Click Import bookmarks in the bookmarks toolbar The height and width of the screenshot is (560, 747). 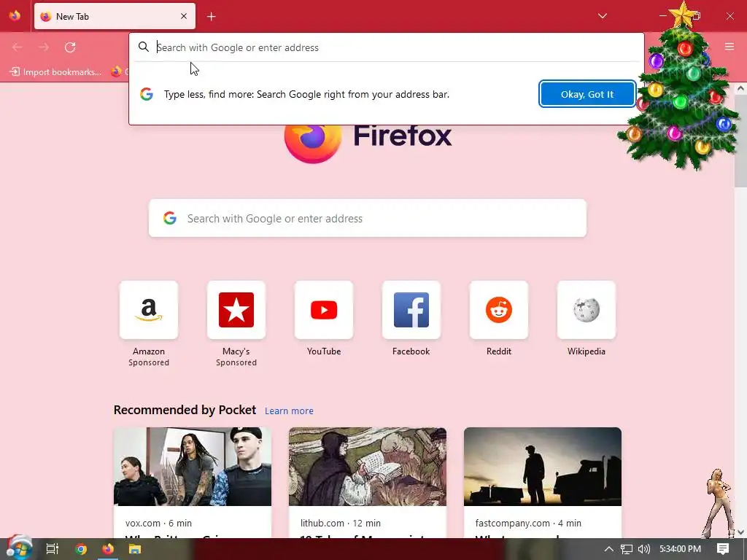(x=55, y=72)
